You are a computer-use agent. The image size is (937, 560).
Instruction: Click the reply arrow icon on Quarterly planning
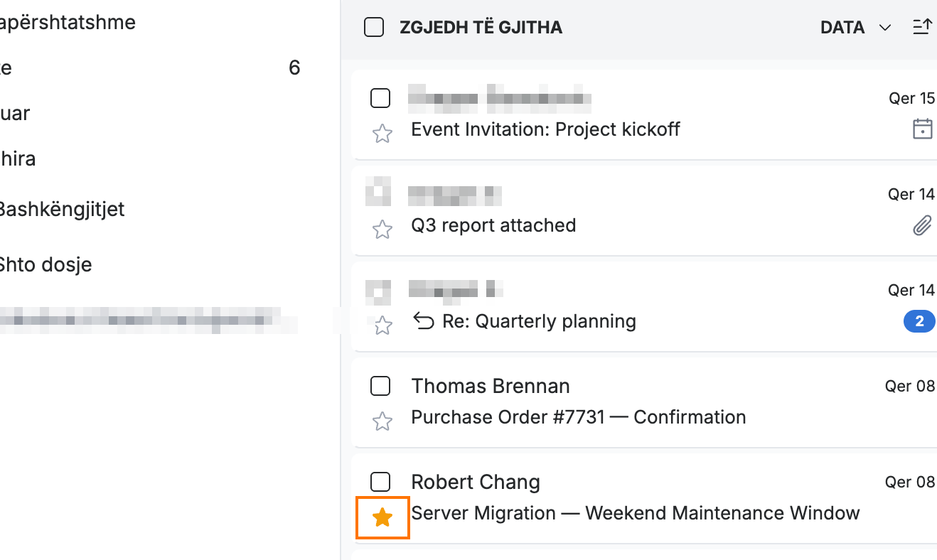[424, 322]
